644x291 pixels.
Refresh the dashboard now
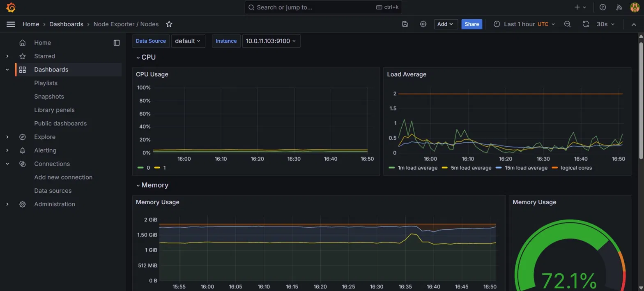pyautogui.click(x=586, y=24)
